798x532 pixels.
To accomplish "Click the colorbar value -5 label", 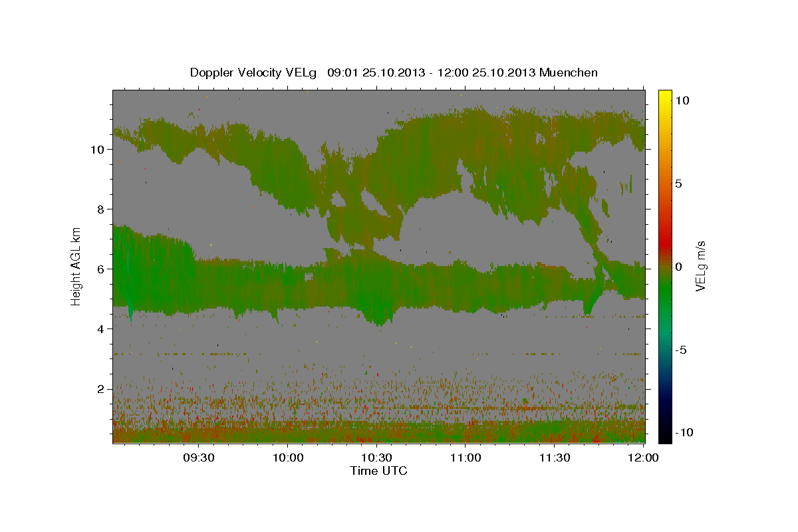I will [682, 350].
